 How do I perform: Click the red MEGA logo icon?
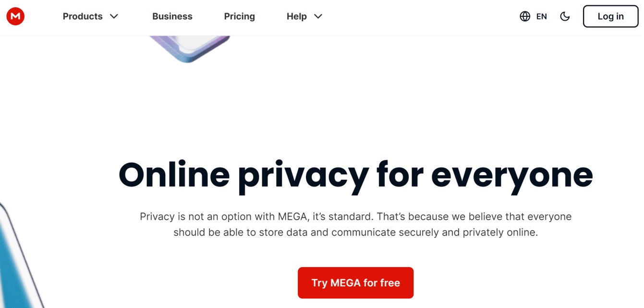pyautogui.click(x=15, y=16)
